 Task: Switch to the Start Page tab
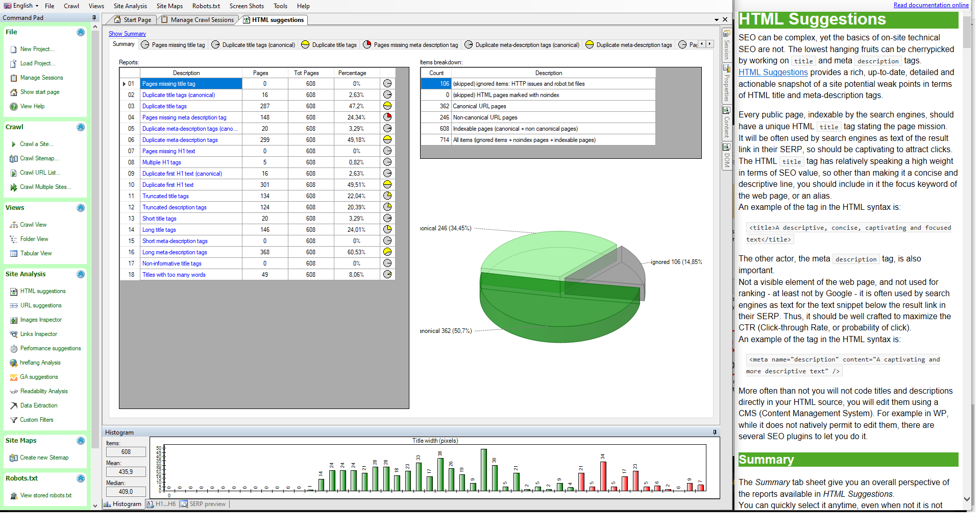pos(132,20)
